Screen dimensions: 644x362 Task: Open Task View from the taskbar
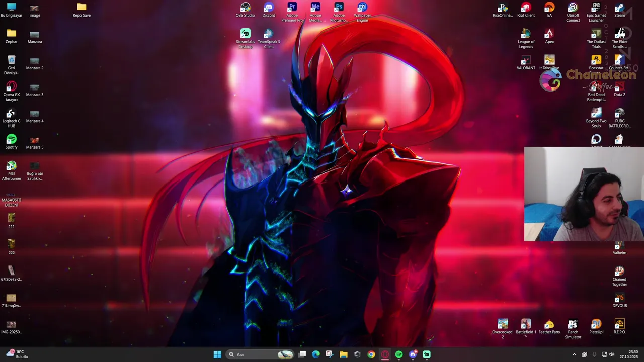(302, 354)
